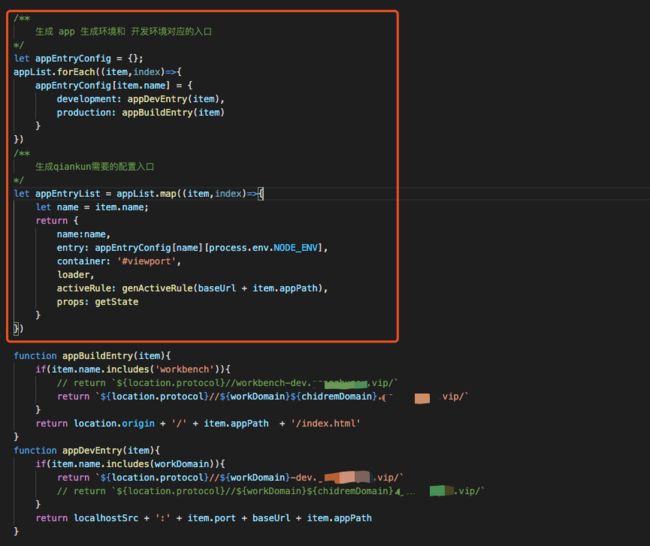
Task: Click the 'activeRule: genActiveRule' line
Action: click(192, 289)
